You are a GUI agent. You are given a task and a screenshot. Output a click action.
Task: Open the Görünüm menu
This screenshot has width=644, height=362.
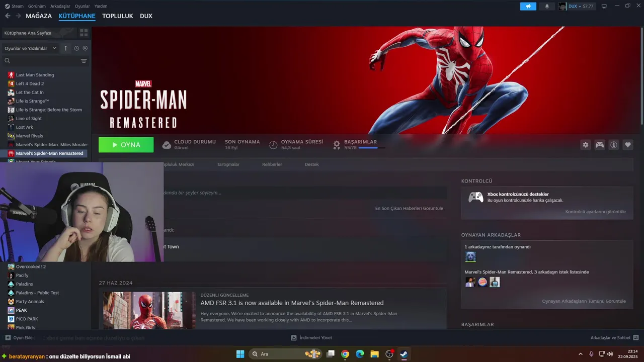click(37, 6)
